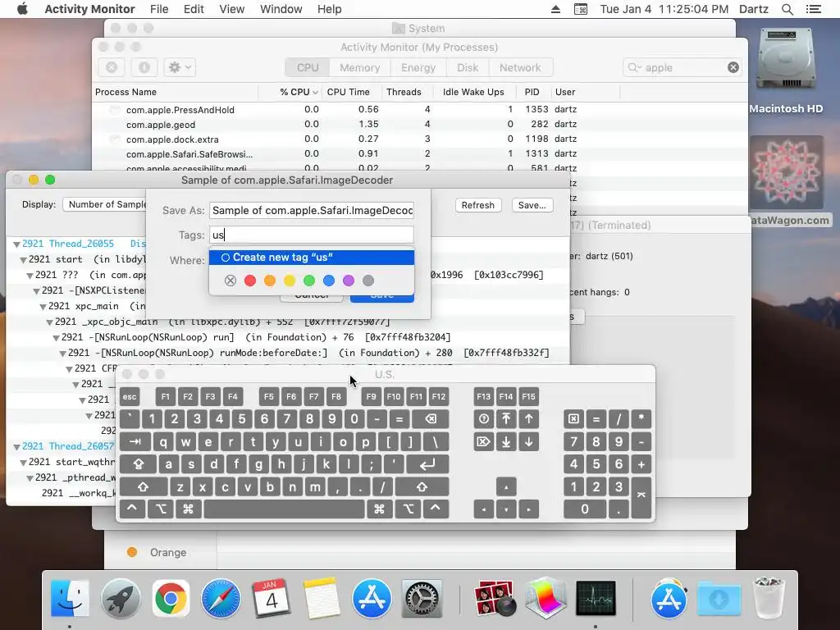Open the blue App Store icon next to Notes in the Dock
Image resolution: width=840 pixels, height=630 pixels.
372,598
